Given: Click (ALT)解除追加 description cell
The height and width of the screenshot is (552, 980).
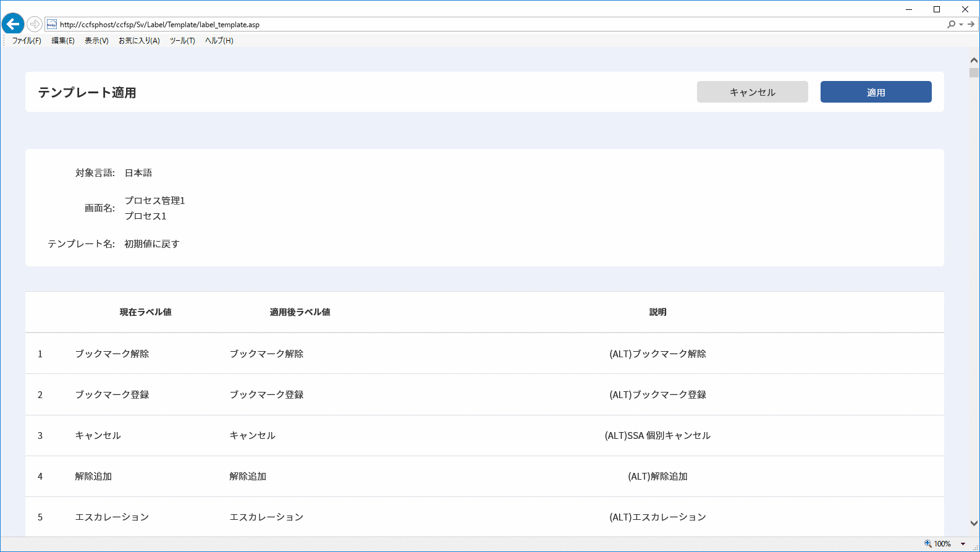Looking at the screenshot, I should pos(658,477).
